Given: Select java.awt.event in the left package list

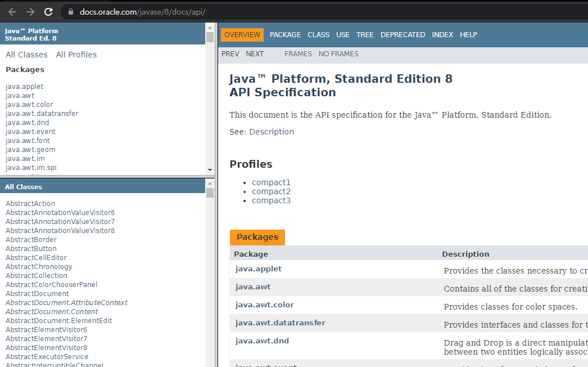Looking at the screenshot, I should coord(30,132).
